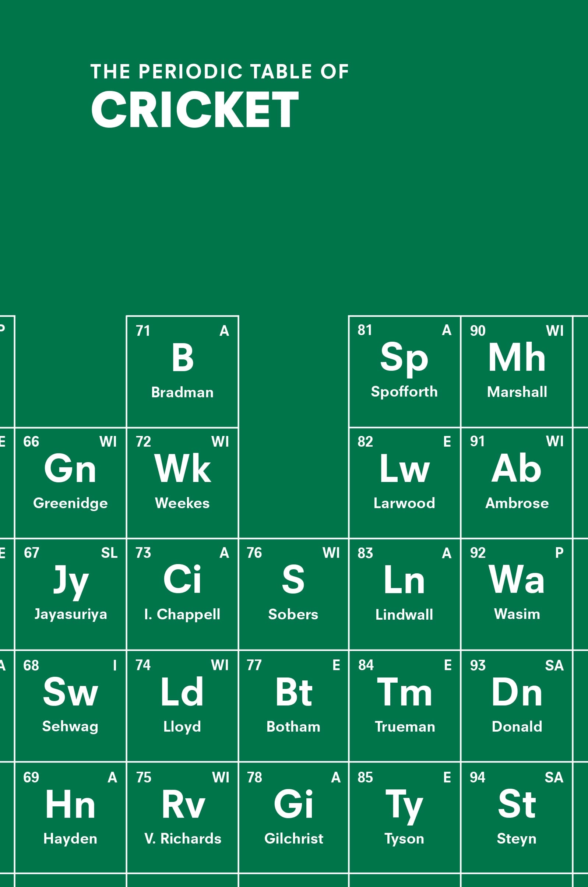Click the Gilchrist cell numbered 78
Image resolution: width=588 pixels, height=887 pixels.
(293, 818)
